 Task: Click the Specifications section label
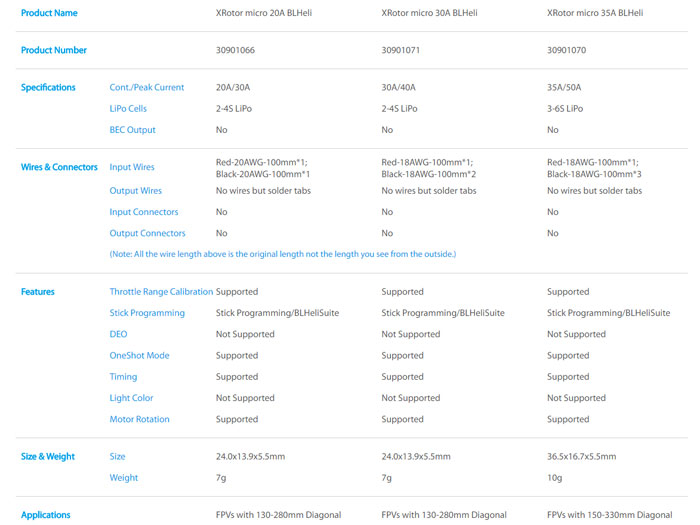point(48,87)
